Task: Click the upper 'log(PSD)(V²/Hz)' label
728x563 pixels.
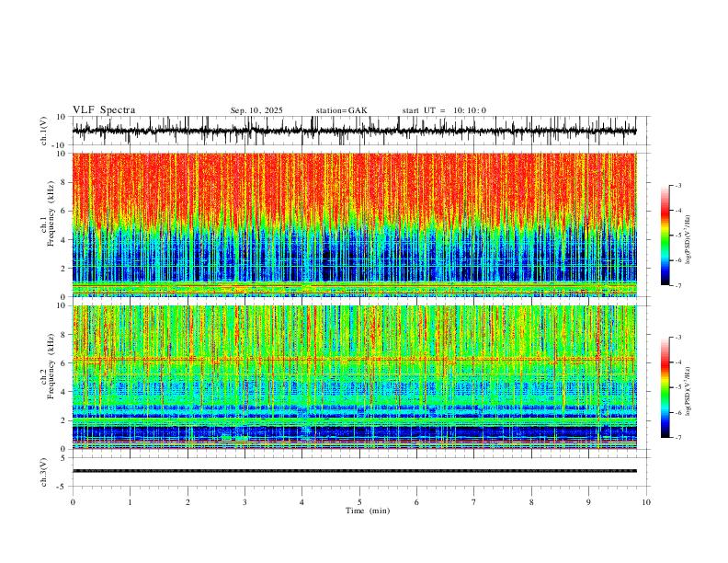Action: pos(688,240)
